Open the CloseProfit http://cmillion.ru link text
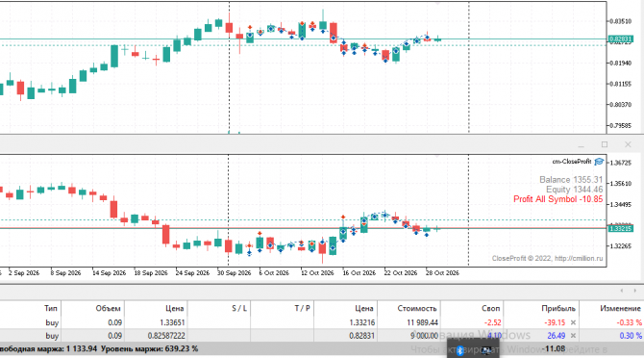The height and width of the screenshot is (358, 644). click(548, 258)
